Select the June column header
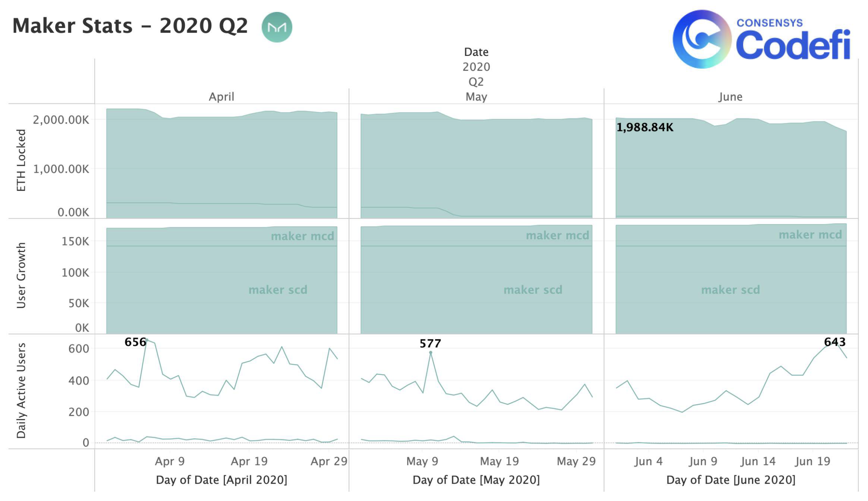Screen dimensions: 868x501 tap(730, 97)
